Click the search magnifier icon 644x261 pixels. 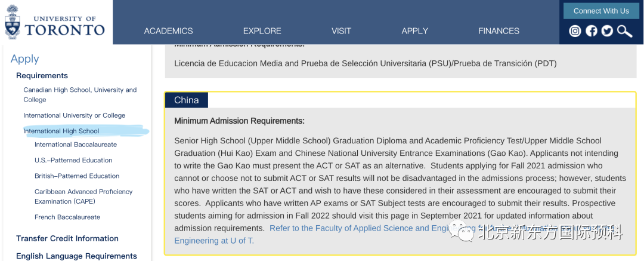click(624, 31)
